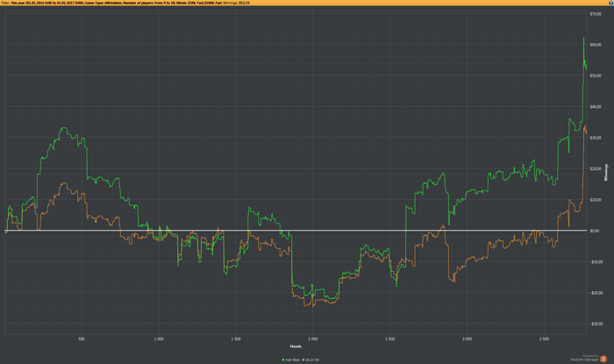Click the 3 000 hands x-axis label

coord(467,339)
